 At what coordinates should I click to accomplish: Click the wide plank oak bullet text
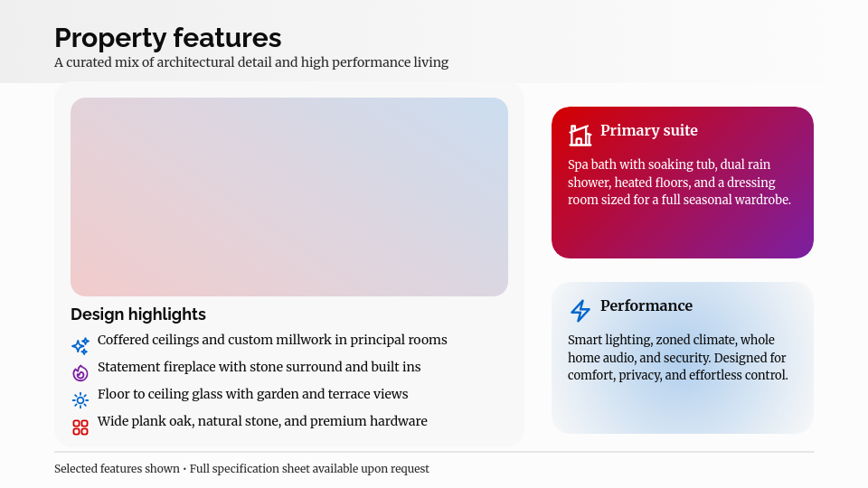tap(262, 422)
